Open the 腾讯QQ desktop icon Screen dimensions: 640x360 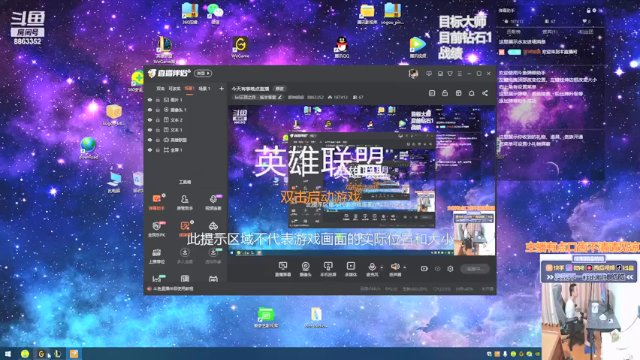coord(342,47)
